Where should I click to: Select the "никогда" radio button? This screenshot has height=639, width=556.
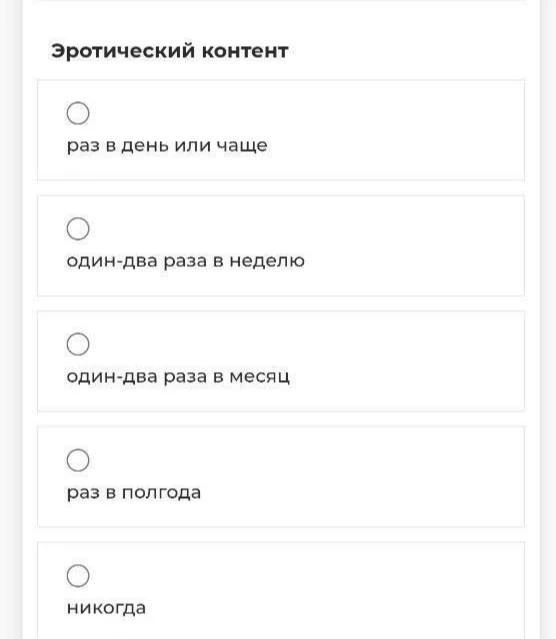[78, 575]
